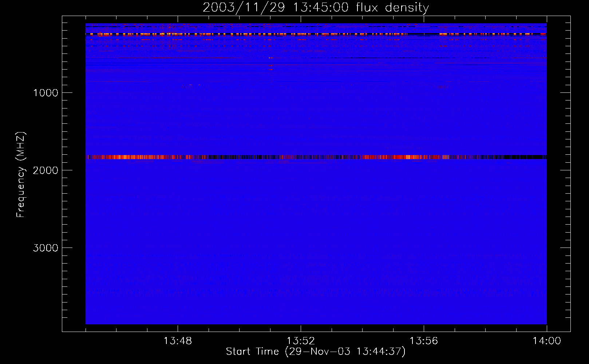Click the plot title '2003/11/29 13:45:00 flux density'

point(316,8)
